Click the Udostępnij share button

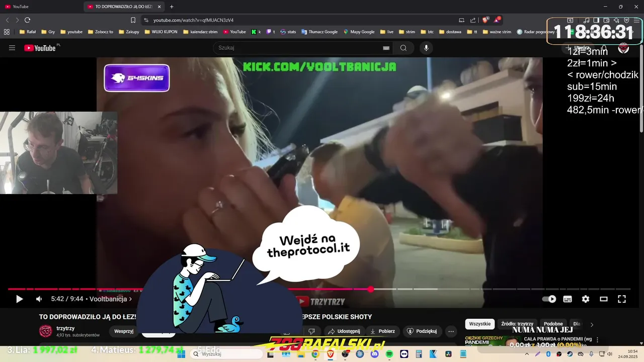point(345,331)
